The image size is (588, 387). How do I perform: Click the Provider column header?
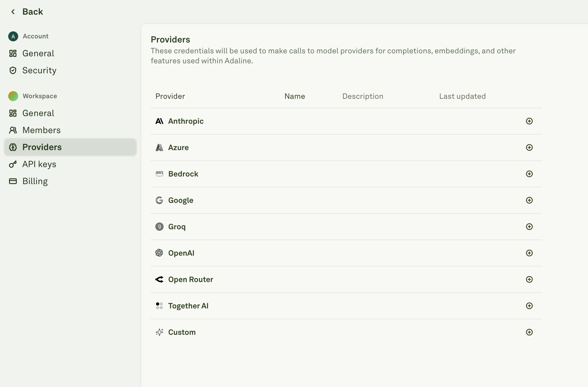coord(170,96)
